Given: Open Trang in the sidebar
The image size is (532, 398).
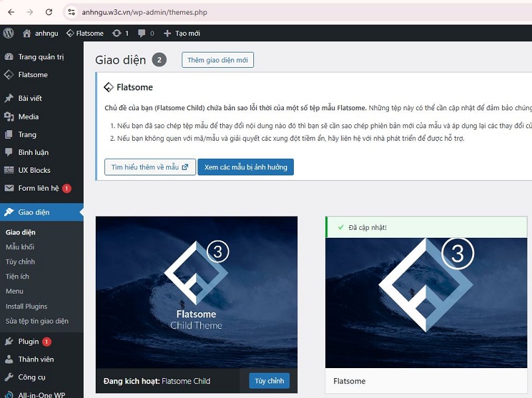Looking at the screenshot, I should (x=27, y=135).
